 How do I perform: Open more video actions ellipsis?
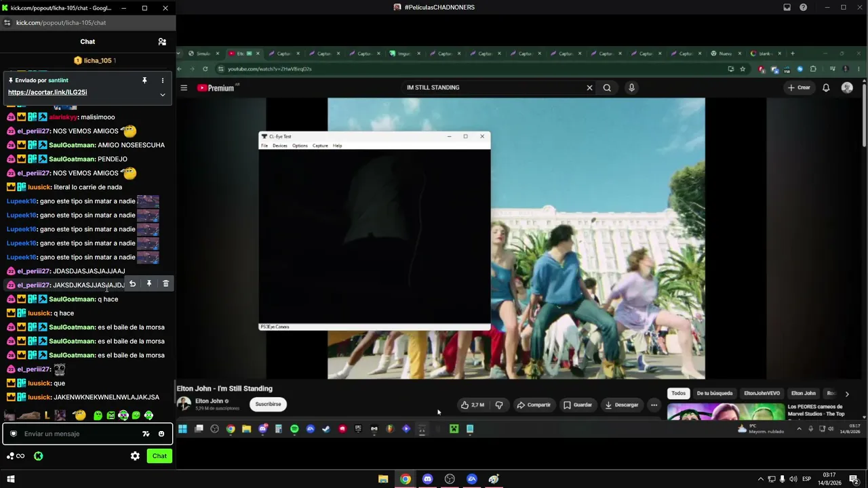[x=654, y=405]
